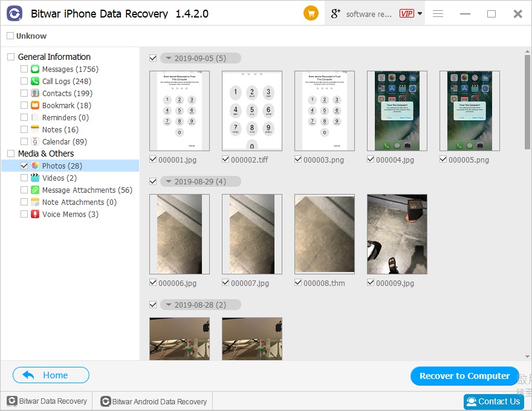The width and height of the screenshot is (532, 411).
Task: Click the Bitwar Android Data Recovery tab icon
Action: point(106,401)
